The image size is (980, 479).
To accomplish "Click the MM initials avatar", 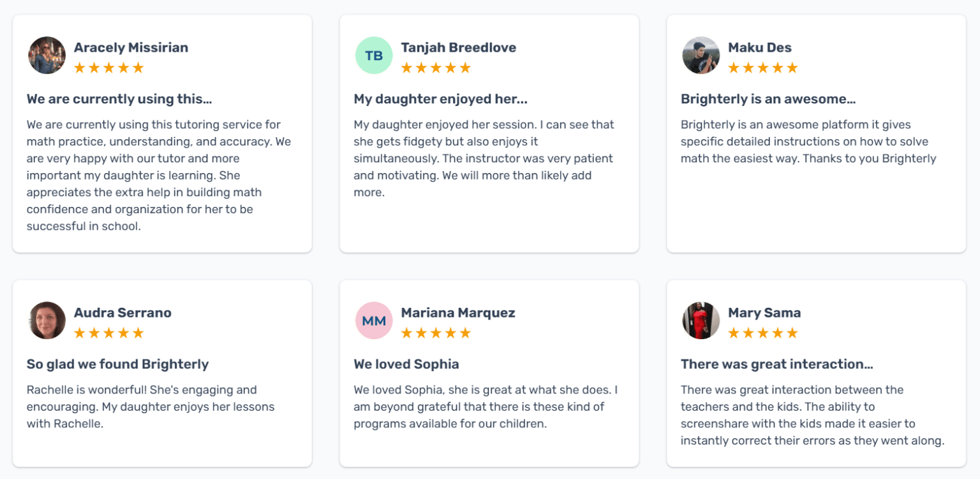I will pyautogui.click(x=374, y=321).
